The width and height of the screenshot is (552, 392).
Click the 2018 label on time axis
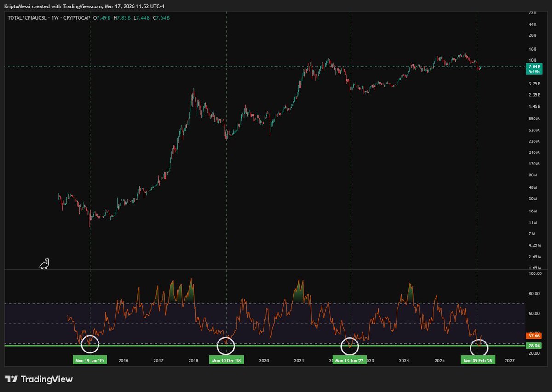click(193, 361)
